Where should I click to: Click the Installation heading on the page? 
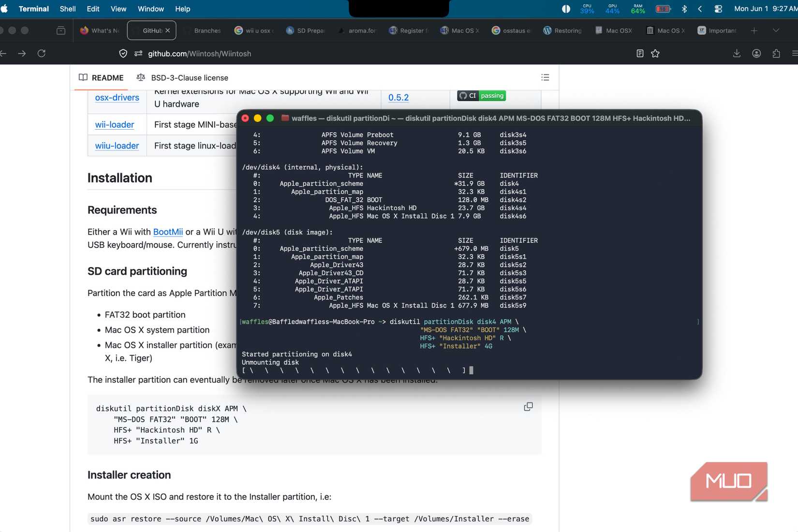[x=120, y=178]
